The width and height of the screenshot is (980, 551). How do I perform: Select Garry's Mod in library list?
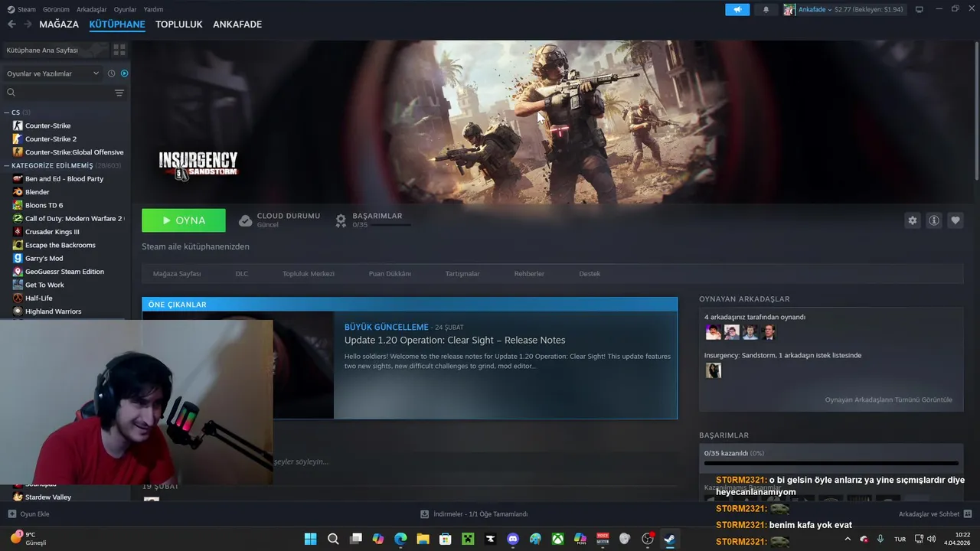pos(44,259)
